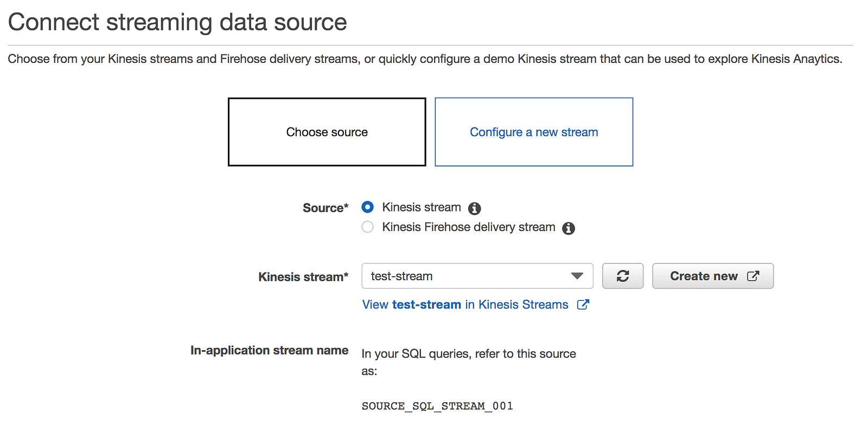868x438 pixels.
Task: Select the Kinesis stream radio button
Action: pos(368,207)
